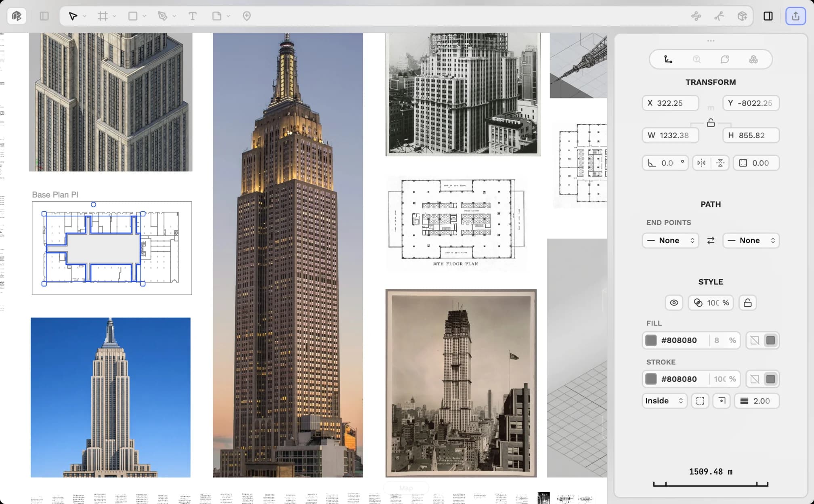Screen dimensions: 814x504
Task: Toggle layer visibility with eye icon
Action: (673, 302)
